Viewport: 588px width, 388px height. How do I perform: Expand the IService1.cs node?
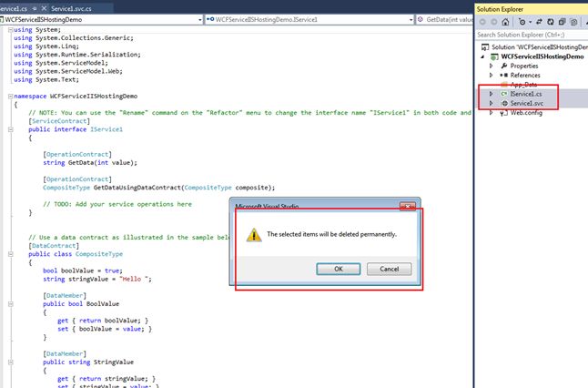[491, 94]
